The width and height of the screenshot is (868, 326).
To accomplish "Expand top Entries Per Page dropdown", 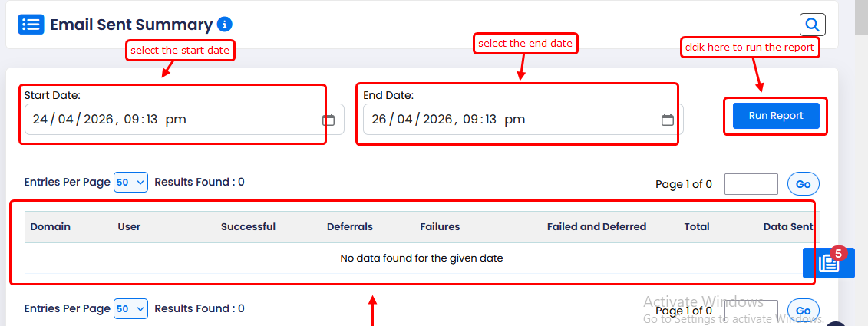I will (130, 183).
